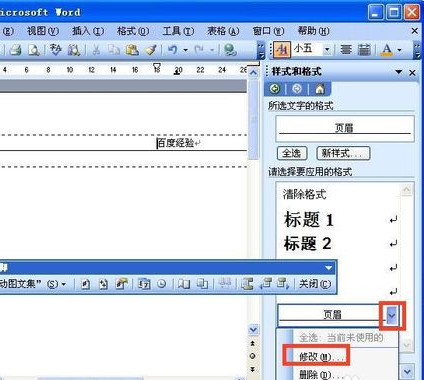Expand standard toolbar options chevron
Image resolution: width=424 pixels, height=380 pixels.
[261, 50]
